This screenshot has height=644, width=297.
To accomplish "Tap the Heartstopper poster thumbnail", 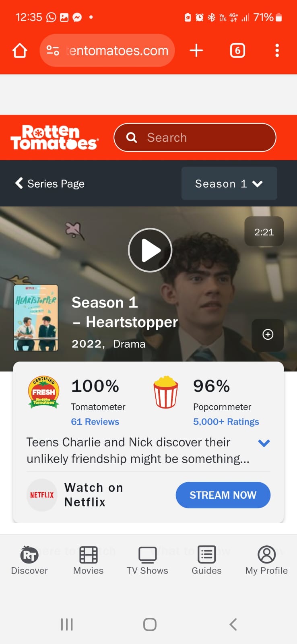I will [36, 318].
